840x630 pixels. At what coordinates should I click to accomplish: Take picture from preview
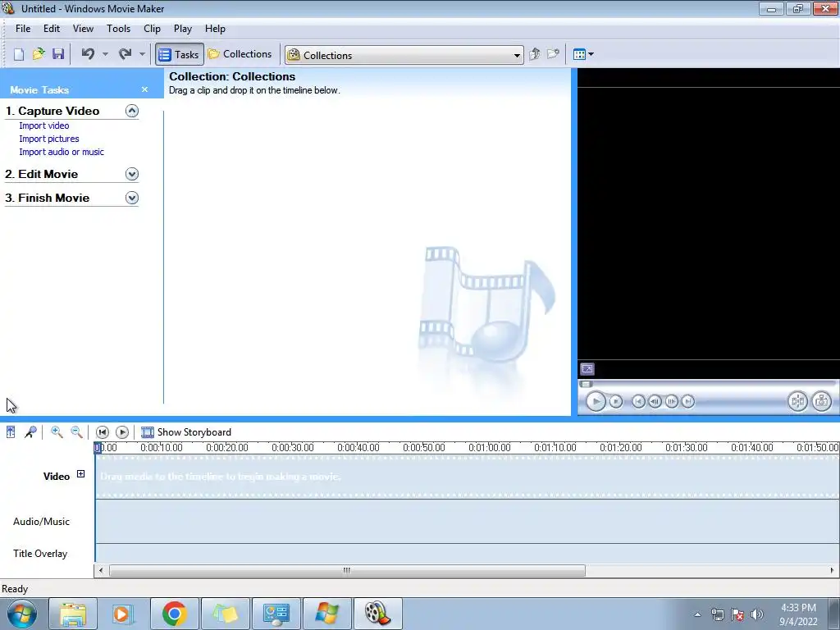pos(822,401)
